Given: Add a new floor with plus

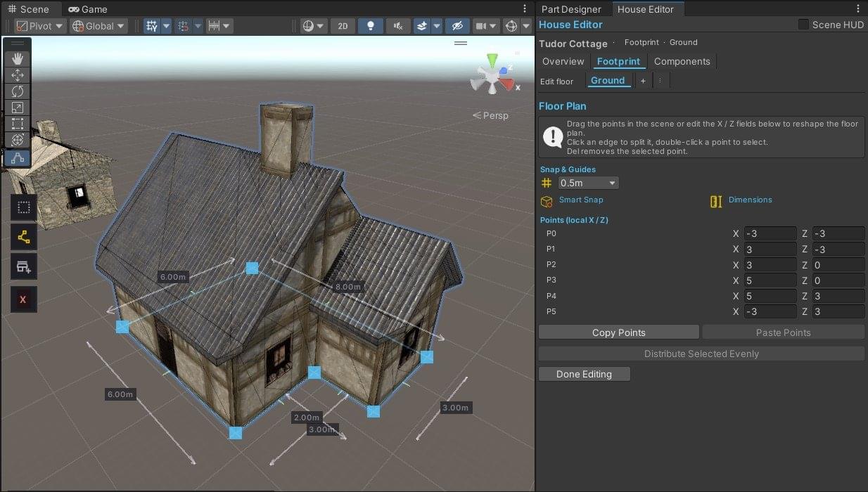Looking at the screenshot, I should click(642, 81).
